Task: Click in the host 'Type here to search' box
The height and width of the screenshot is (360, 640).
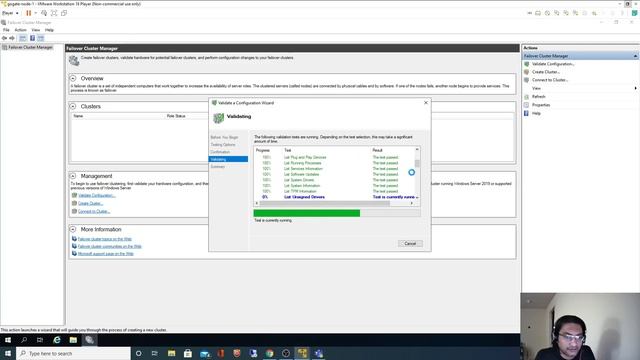Action: coord(73,353)
